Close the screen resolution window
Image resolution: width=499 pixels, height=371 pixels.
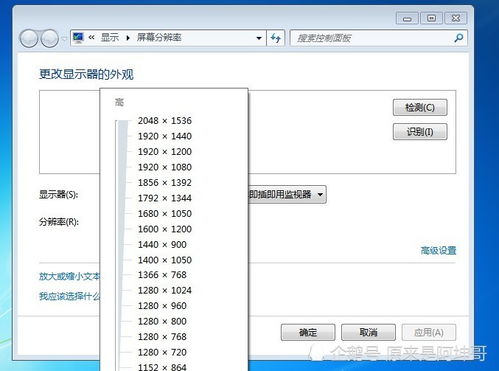click(456, 18)
